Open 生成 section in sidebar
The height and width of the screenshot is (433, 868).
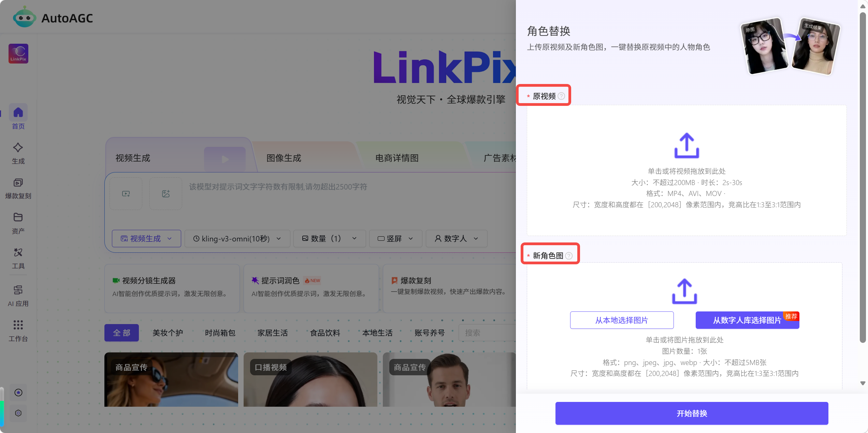pos(18,153)
